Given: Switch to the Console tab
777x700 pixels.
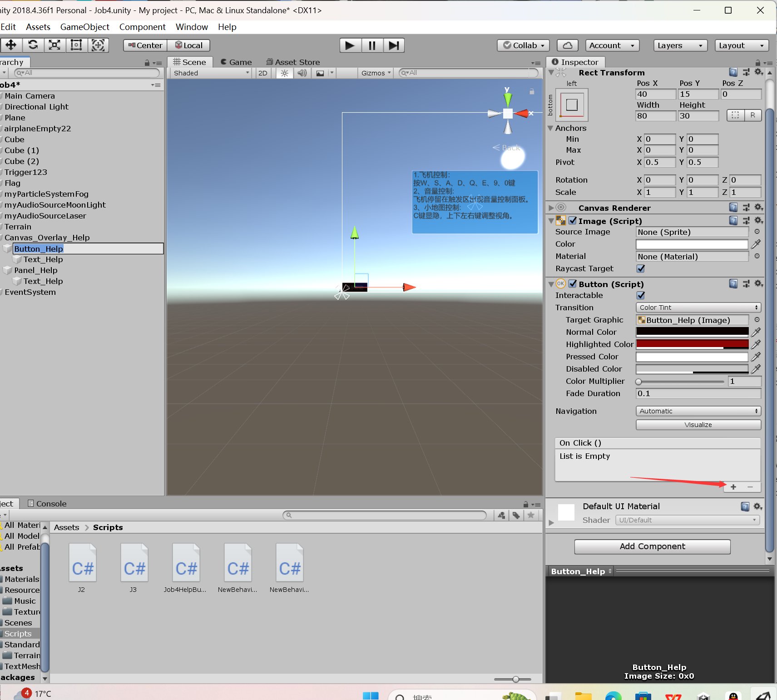Looking at the screenshot, I should coord(47,504).
